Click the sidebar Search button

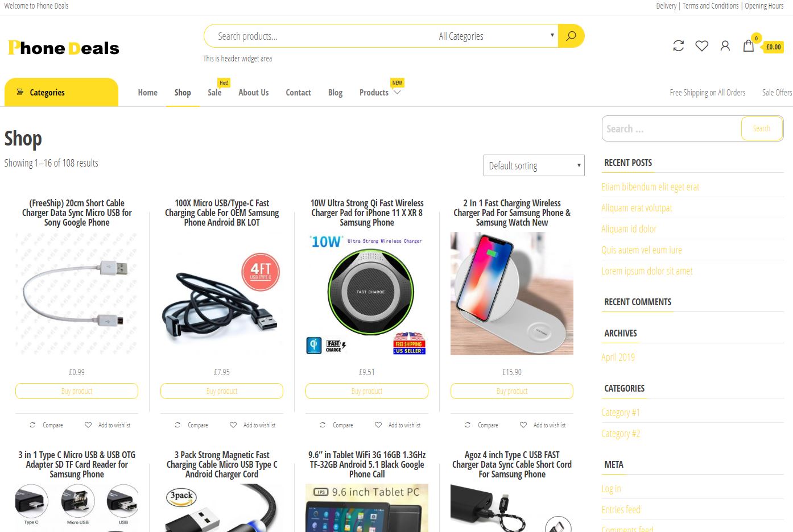[762, 128]
